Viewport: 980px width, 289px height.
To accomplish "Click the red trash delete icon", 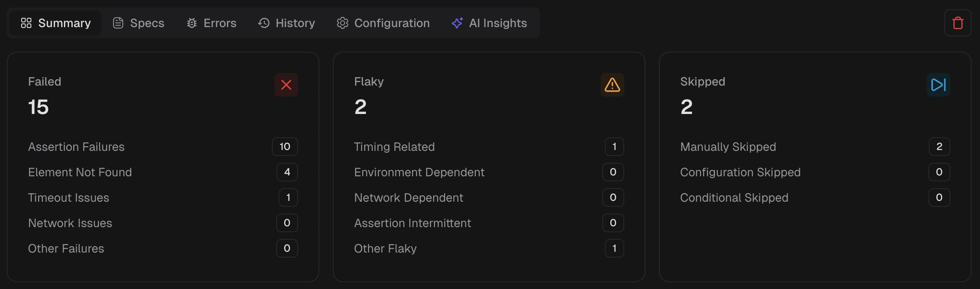I will (x=958, y=23).
